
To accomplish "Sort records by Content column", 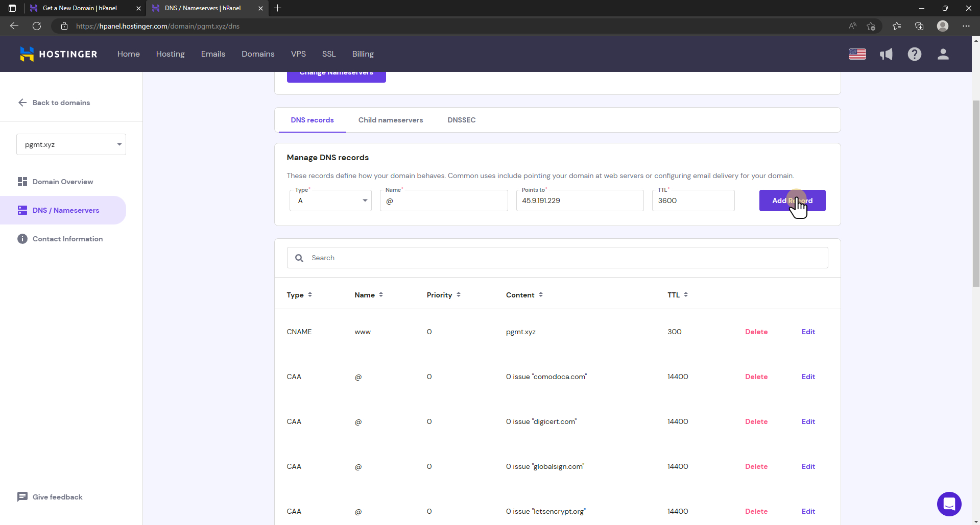I will (524, 295).
